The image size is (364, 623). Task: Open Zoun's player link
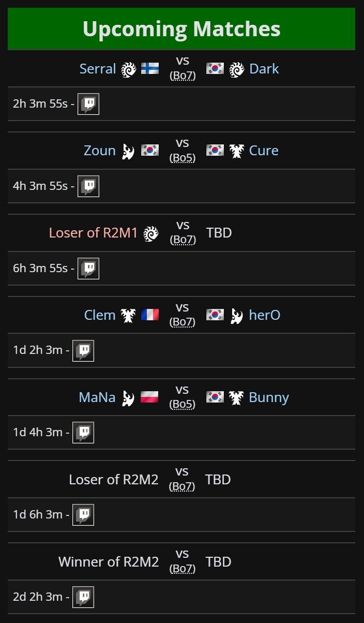100,151
